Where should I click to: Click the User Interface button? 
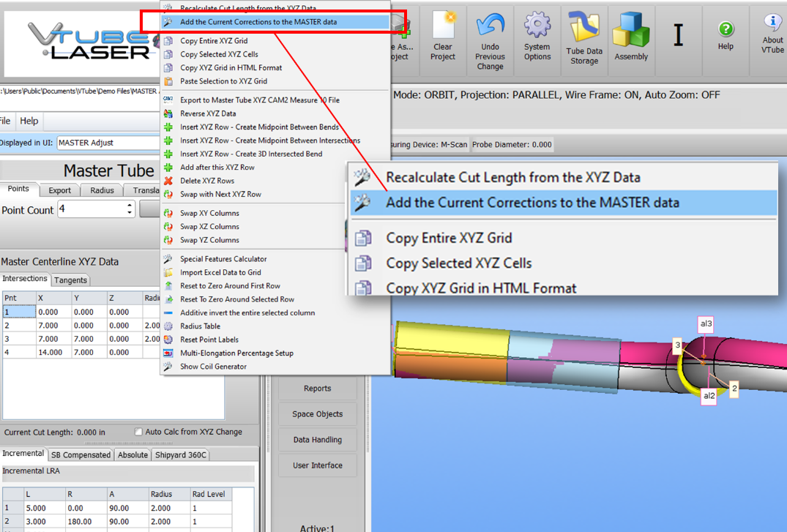point(317,465)
